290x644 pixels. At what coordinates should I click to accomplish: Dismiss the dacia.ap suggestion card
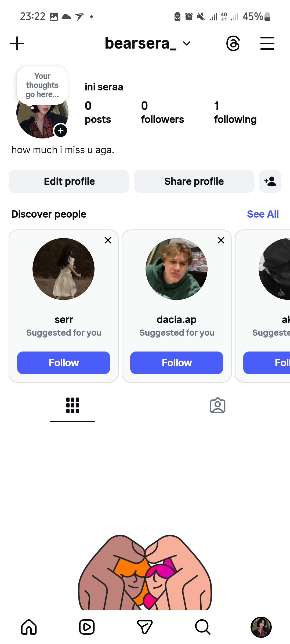click(221, 240)
